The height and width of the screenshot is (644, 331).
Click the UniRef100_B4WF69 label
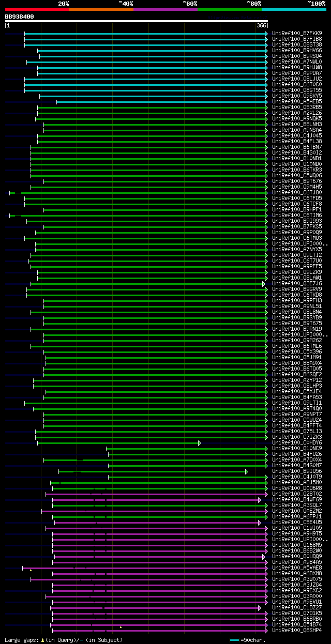click(x=297, y=499)
